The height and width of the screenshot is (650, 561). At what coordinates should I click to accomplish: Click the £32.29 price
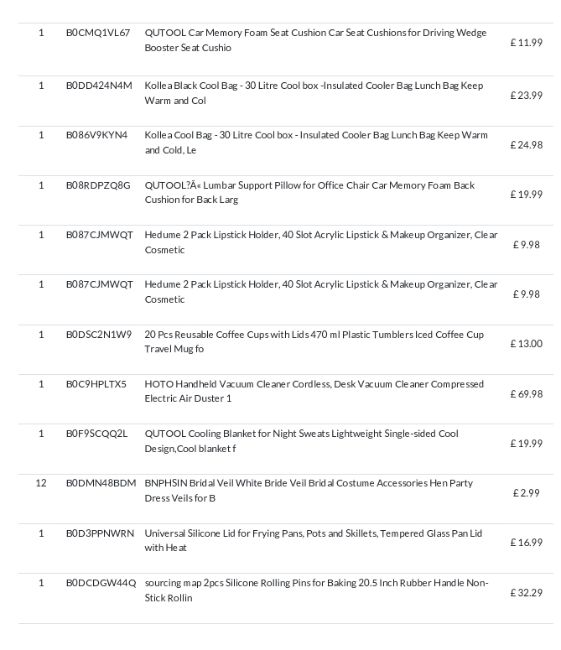point(526,593)
